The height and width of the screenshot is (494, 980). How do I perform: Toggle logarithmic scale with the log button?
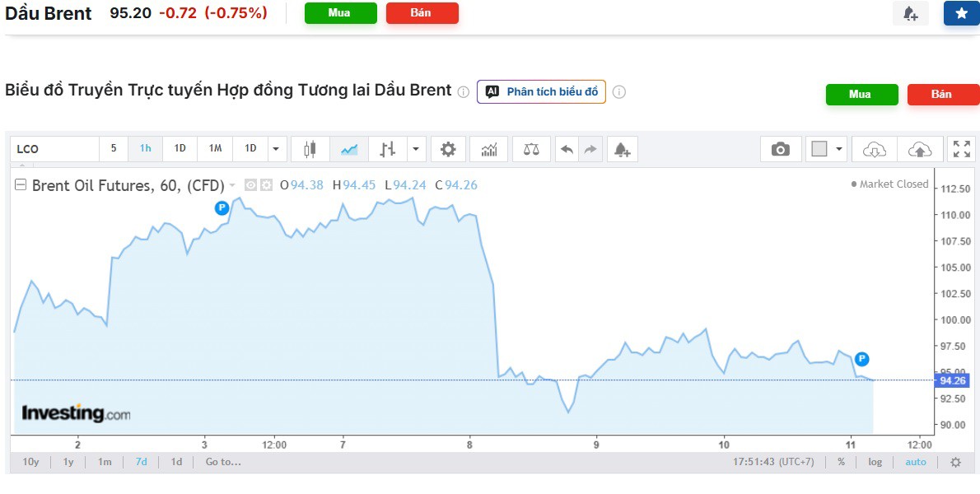[x=875, y=462]
